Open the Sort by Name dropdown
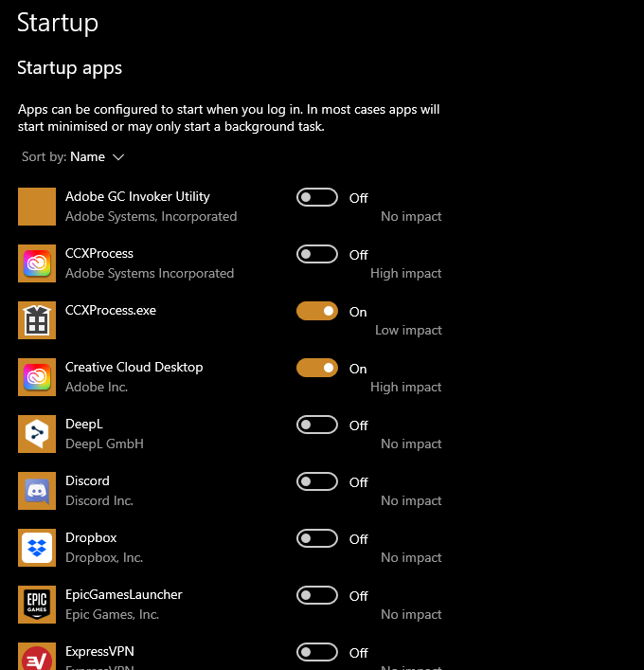Viewport: 644px width, 670px height. click(73, 156)
